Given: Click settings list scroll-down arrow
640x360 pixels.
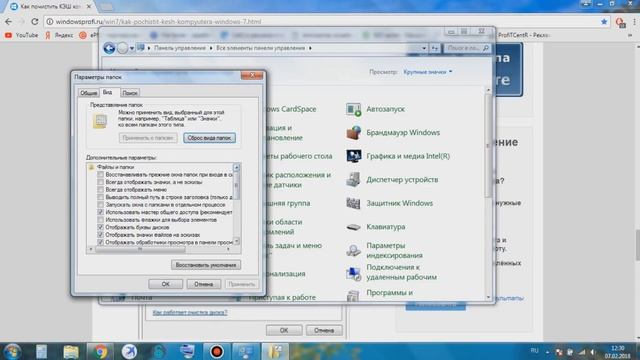Looking at the screenshot, I should click(236, 241).
